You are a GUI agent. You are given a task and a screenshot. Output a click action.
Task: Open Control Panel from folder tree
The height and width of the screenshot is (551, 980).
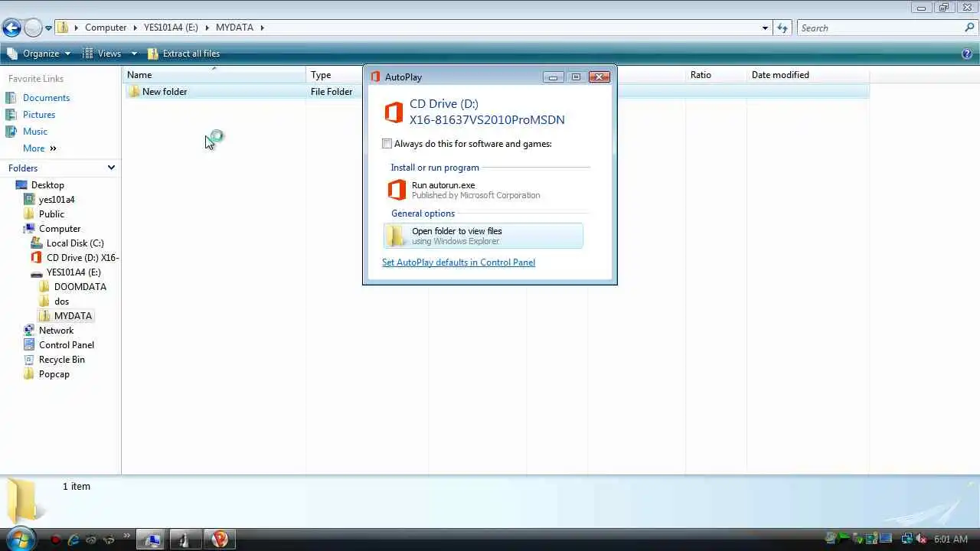67,345
